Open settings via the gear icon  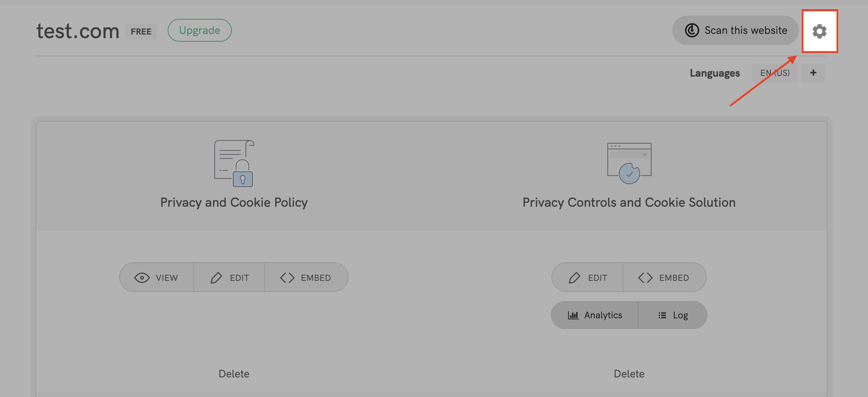click(819, 31)
